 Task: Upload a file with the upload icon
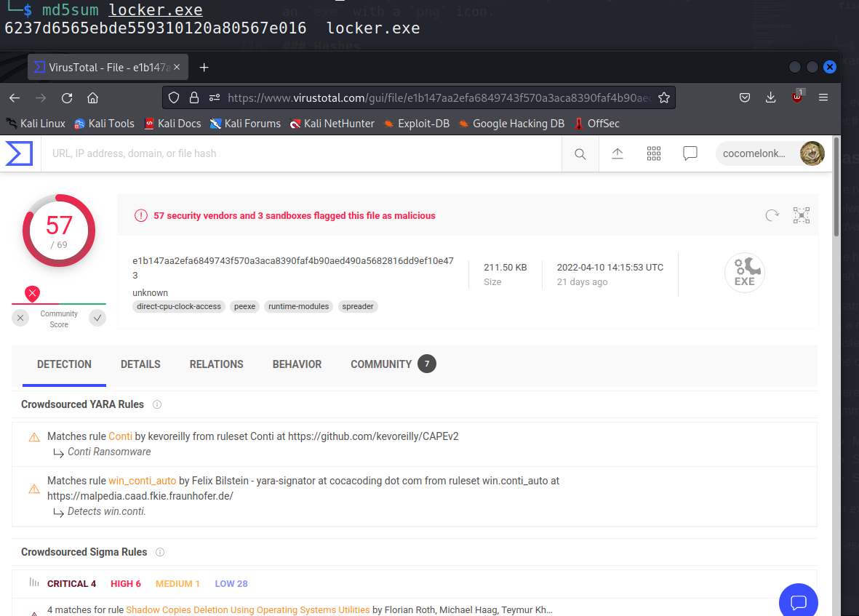pyautogui.click(x=618, y=154)
